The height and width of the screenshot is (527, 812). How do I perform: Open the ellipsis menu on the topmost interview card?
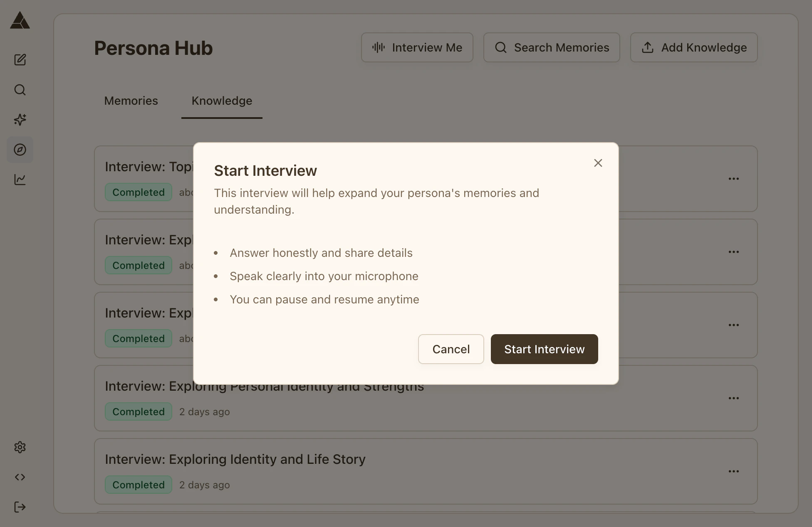(734, 179)
